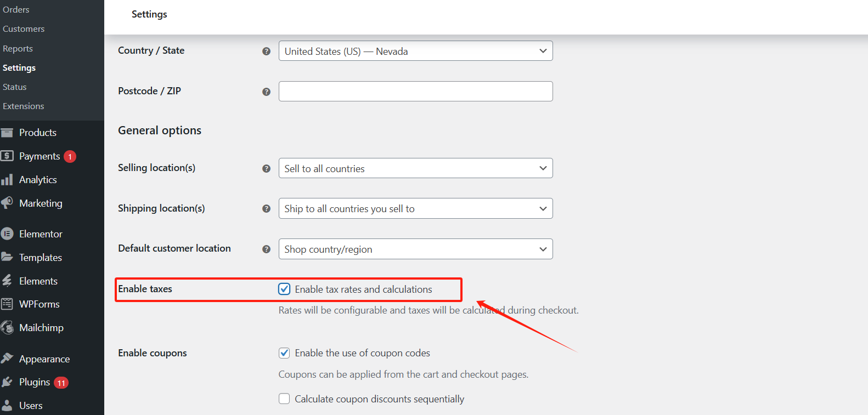Click into the Postcode / ZIP field
This screenshot has height=415, width=868.
(x=415, y=92)
